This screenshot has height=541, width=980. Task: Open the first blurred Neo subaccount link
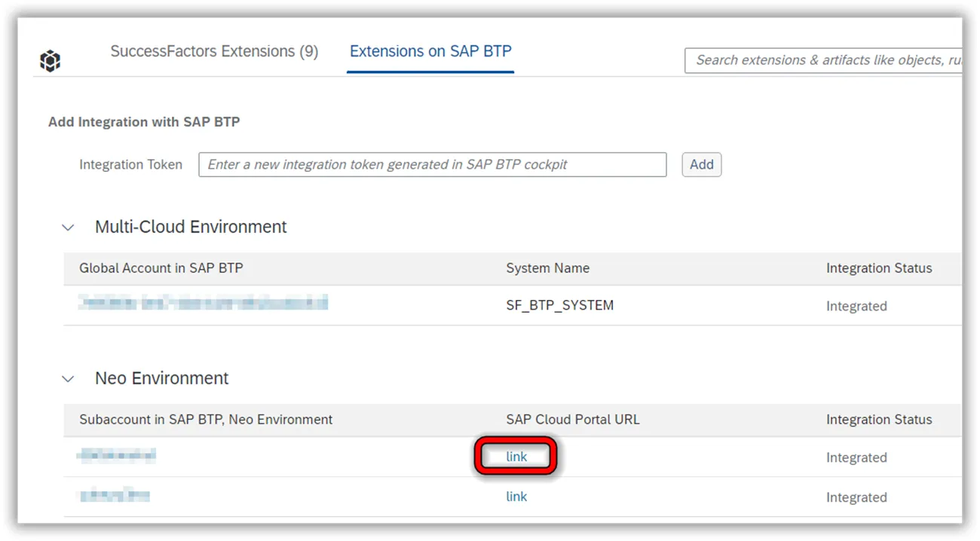[x=117, y=455]
